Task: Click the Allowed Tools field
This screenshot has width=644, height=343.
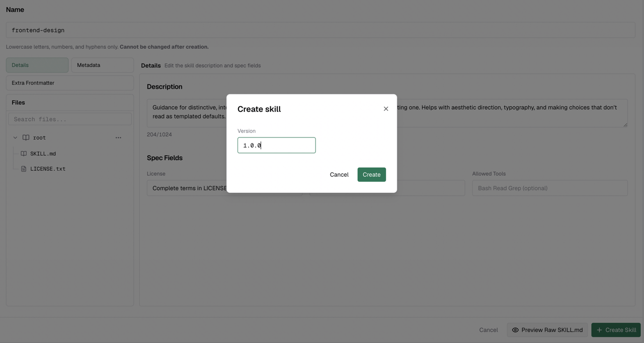Action: [549, 188]
